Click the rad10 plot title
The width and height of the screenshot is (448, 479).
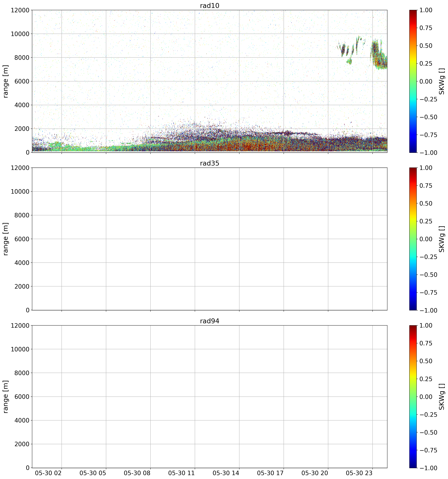(209, 5)
